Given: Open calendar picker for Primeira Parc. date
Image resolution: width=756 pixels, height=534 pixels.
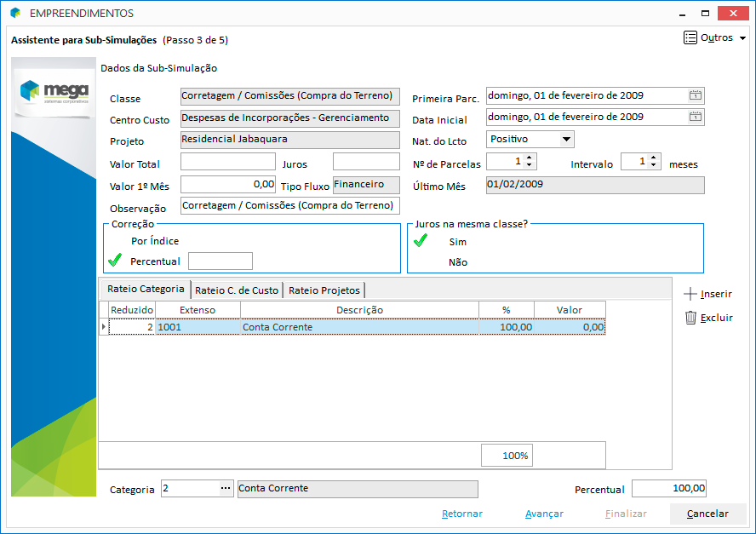Looking at the screenshot, I should point(695,96).
